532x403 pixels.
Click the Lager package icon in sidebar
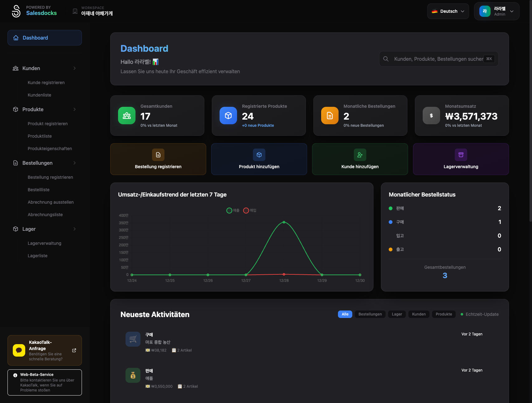click(16, 229)
